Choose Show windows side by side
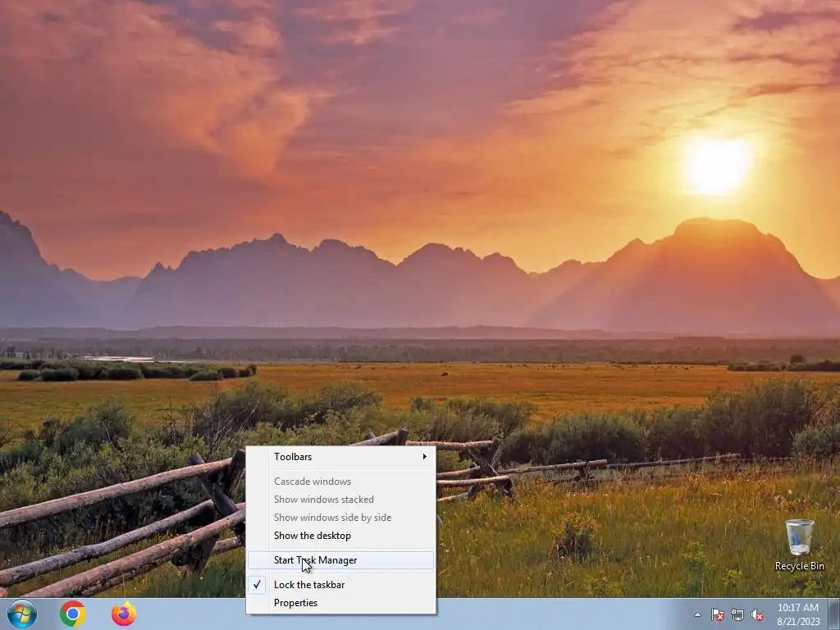The width and height of the screenshot is (840, 630). click(x=340, y=518)
